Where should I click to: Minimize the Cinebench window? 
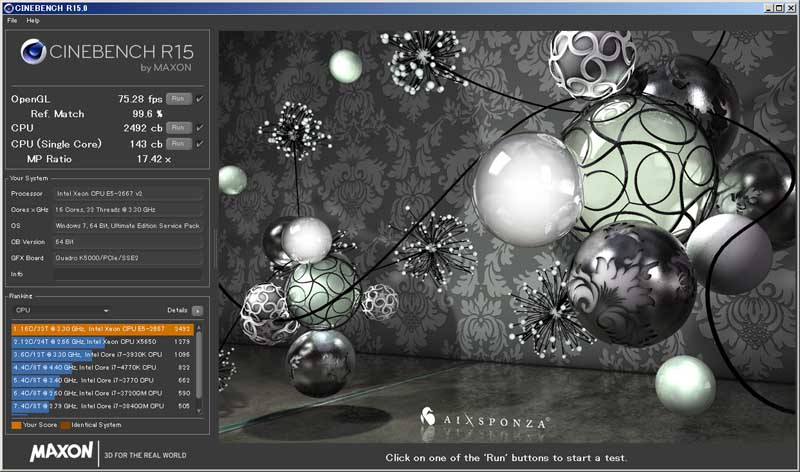(769, 8)
